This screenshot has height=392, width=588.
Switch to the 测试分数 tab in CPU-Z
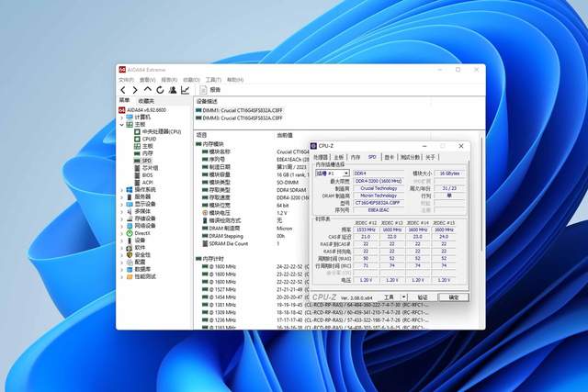pyautogui.click(x=410, y=157)
